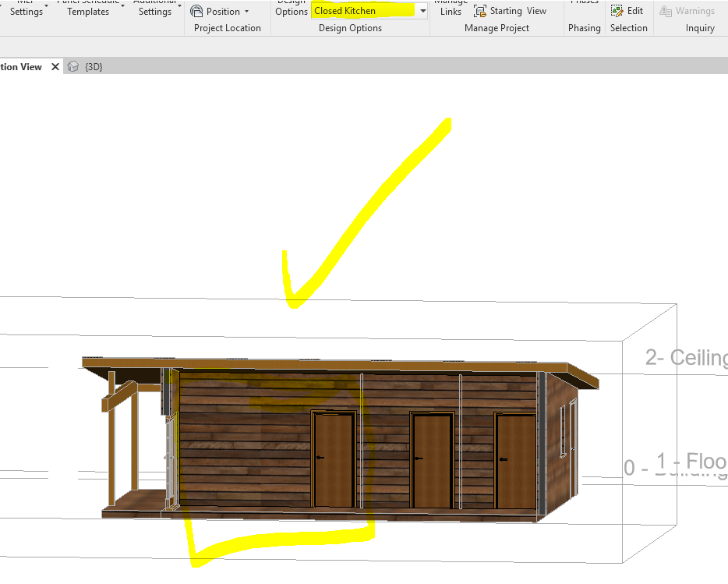This screenshot has width=728, height=584.
Task: Open Manage Links
Action: [451, 9]
